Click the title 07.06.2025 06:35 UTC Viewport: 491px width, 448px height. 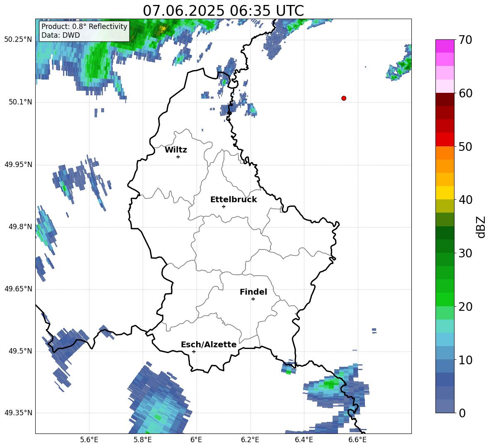point(223,11)
